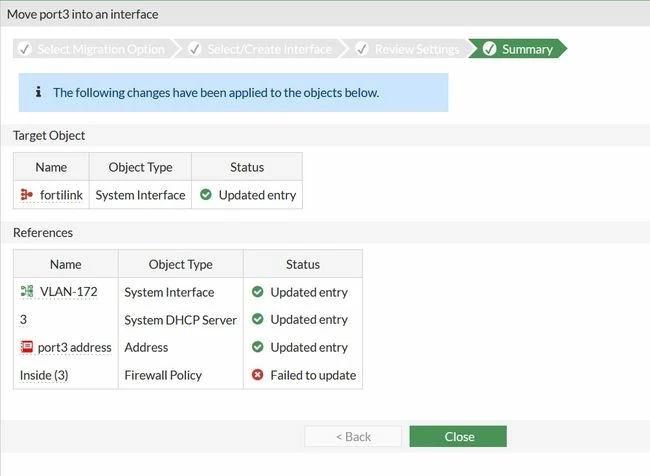
Task: Click the red failed status icon
Action: pyautogui.click(x=257, y=375)
